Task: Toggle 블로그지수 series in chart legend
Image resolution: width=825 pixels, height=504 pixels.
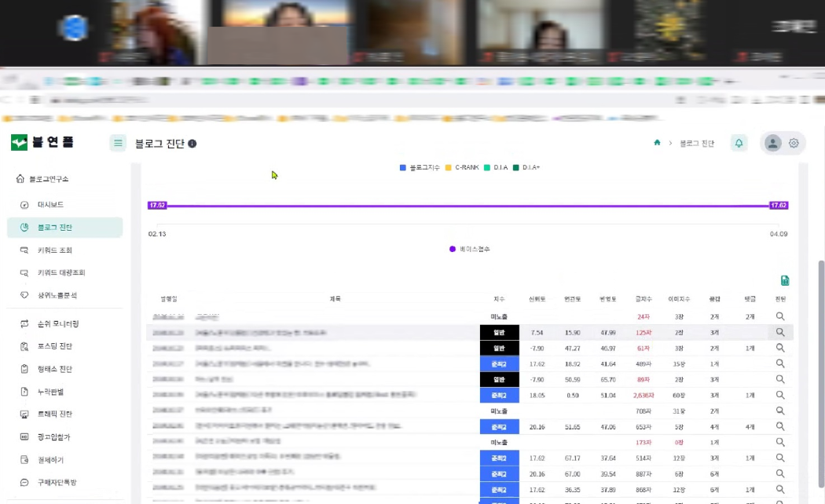Action: 422,168
